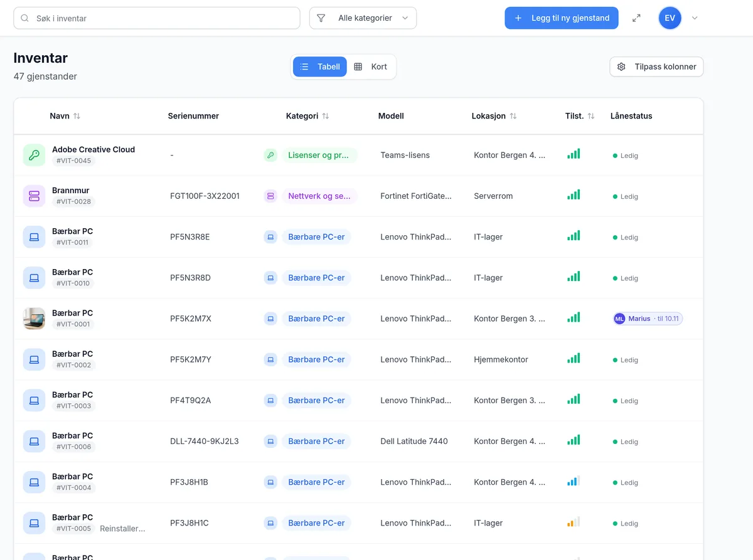
Task: Click the condition bars icon for PF3J8H1C
Action: tap(574, 522)
